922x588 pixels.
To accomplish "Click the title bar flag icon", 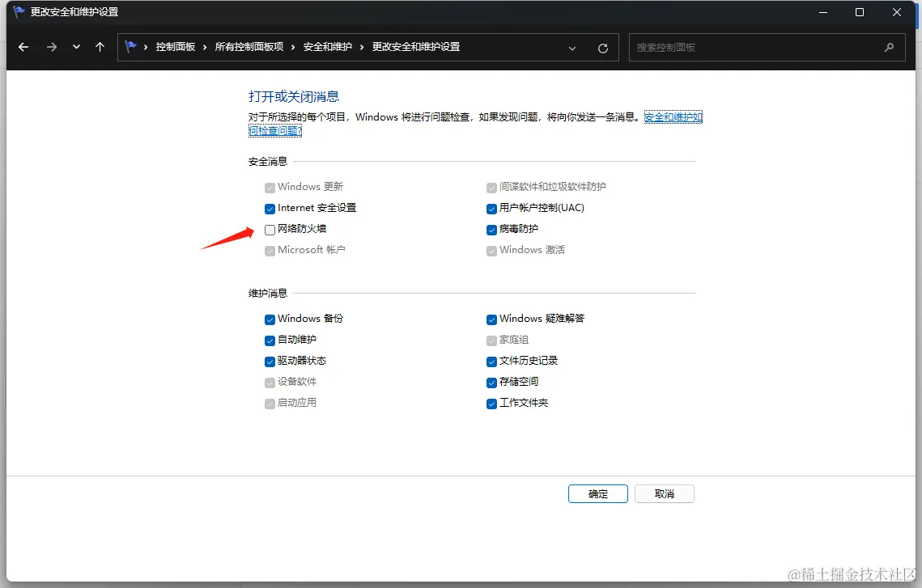I will point(19,11).
